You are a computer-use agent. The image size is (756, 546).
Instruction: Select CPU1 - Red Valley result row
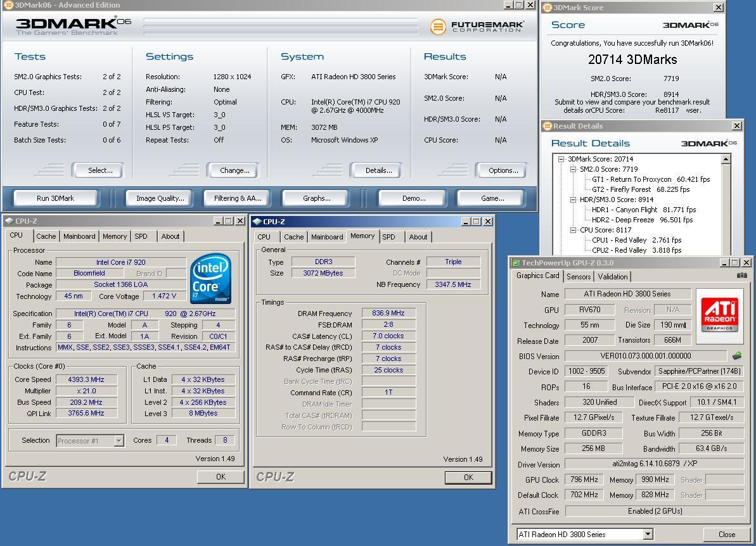(x=636, y=240)
